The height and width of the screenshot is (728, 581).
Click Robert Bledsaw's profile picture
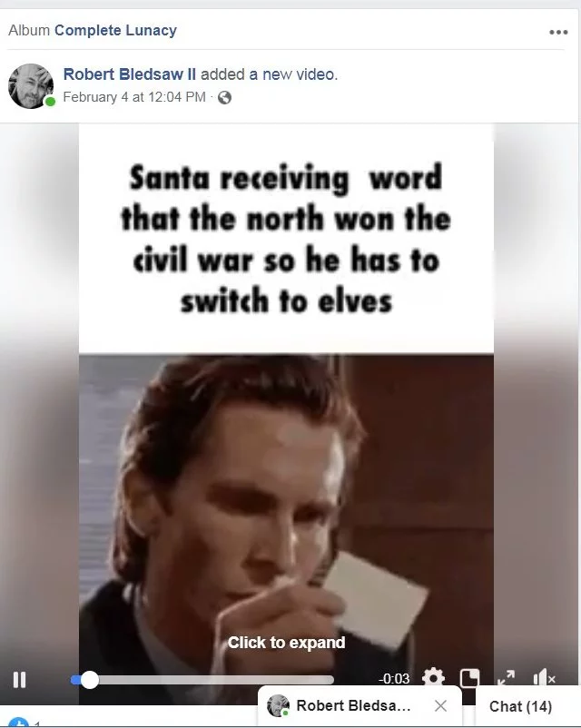pos(31,86)
